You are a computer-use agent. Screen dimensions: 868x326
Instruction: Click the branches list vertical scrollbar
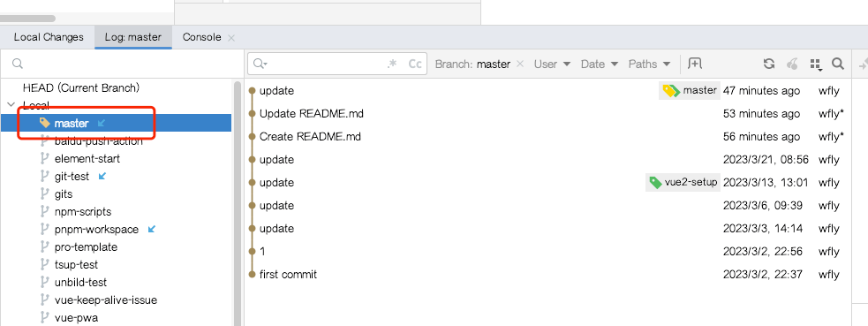238,204
